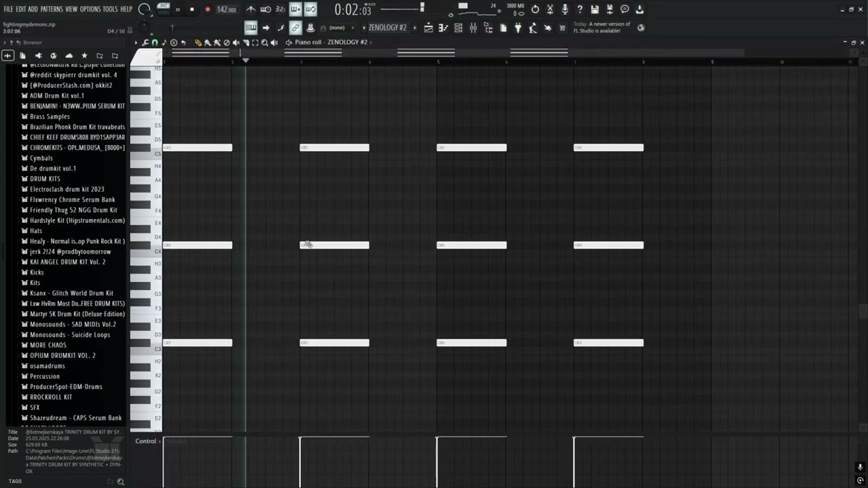
Task: Click the playhead marker in piano roll timeline
Action: pyautogui.click(x=245, y=60)
